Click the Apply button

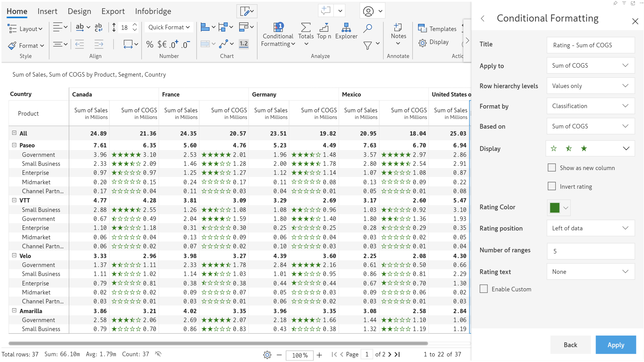pos(615,345)
